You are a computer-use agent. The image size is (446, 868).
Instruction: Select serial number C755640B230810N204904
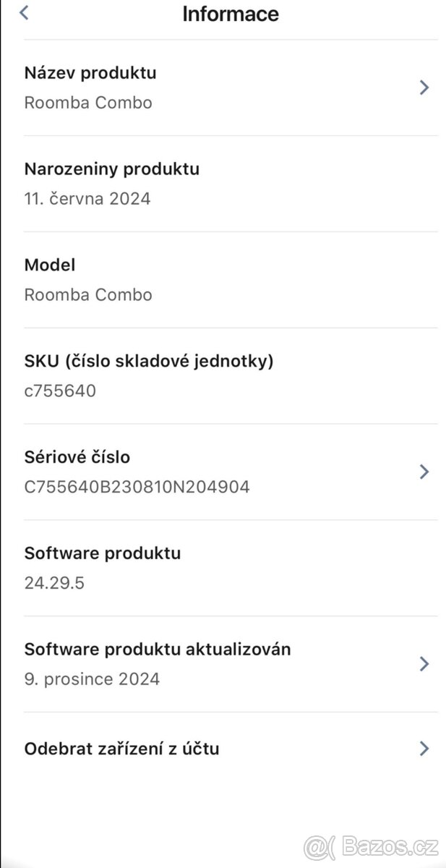coord(137,486)
